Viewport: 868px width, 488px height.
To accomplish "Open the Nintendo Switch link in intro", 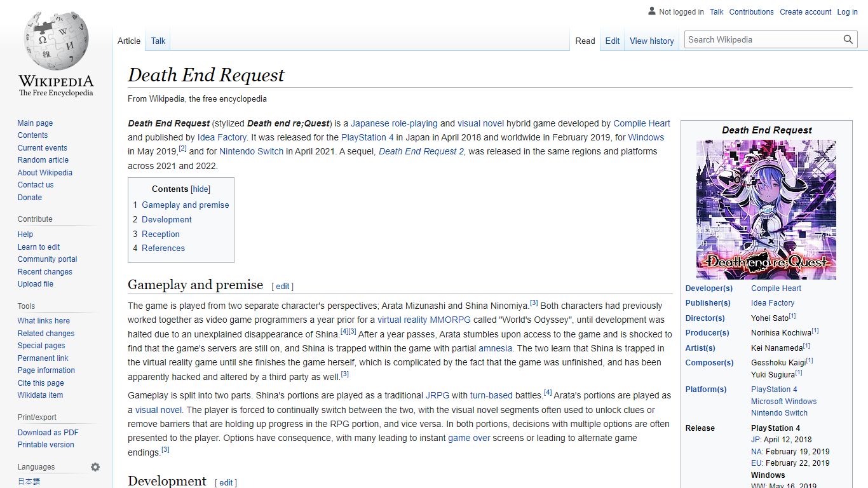I will coord(252,151).
